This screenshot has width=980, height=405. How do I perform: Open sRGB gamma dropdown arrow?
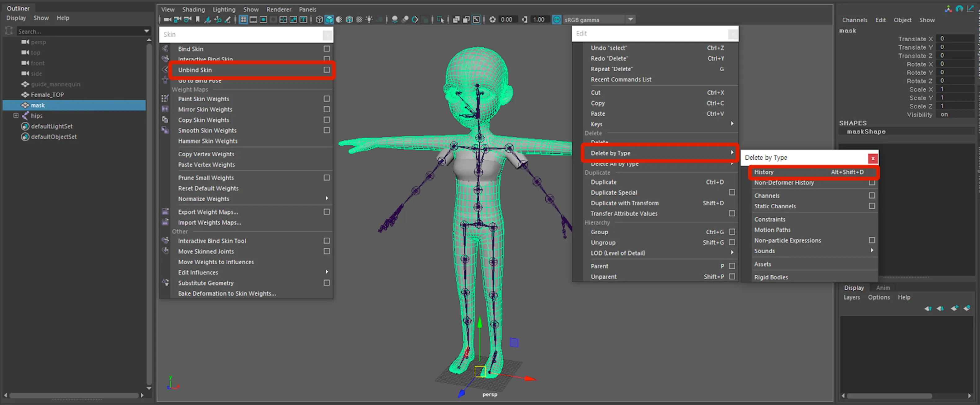(x=630, y=19)
